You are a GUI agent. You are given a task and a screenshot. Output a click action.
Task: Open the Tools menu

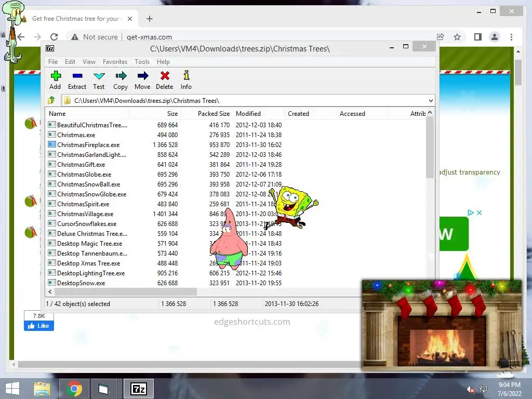(x=142, y=61)
